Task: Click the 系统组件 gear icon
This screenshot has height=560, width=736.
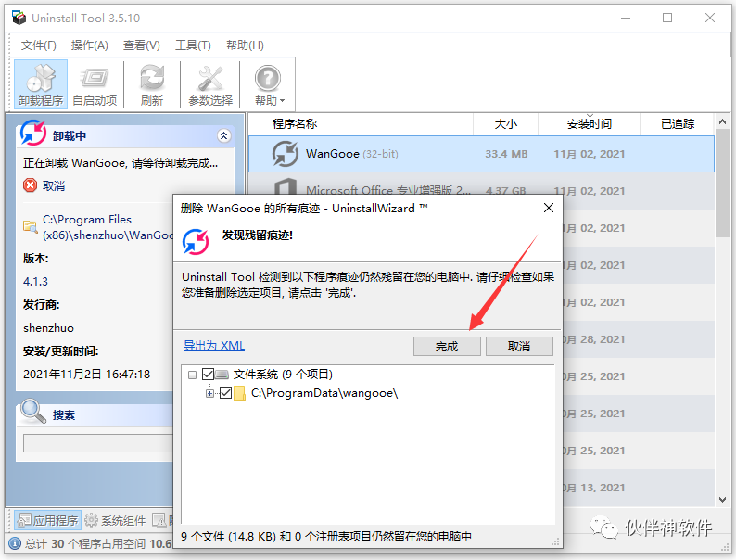Action: [x=91, y=520]
